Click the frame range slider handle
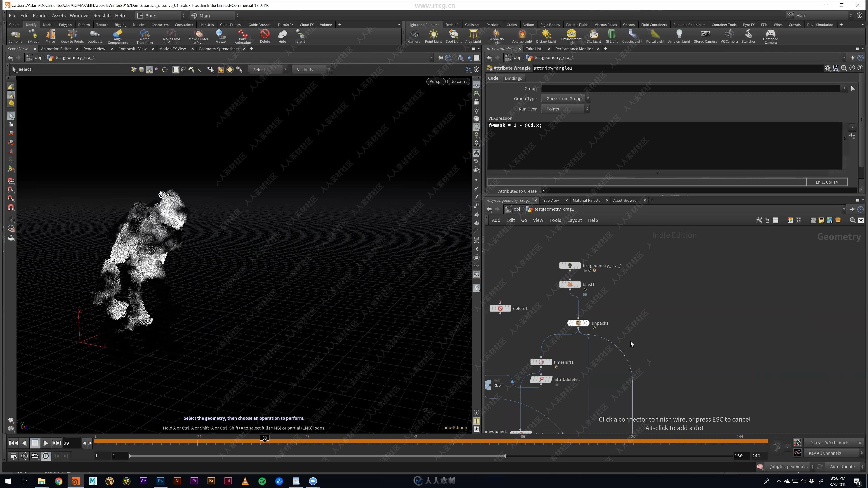This screenshot has height=488, width=868. click(x=505, y=456)
